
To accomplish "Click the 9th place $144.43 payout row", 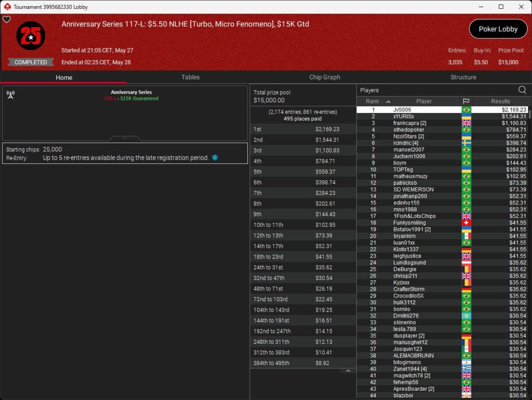I will coord(303,214).
